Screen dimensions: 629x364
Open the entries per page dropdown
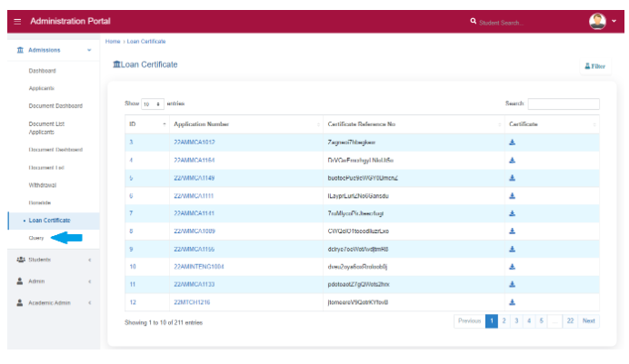point(152,104)
